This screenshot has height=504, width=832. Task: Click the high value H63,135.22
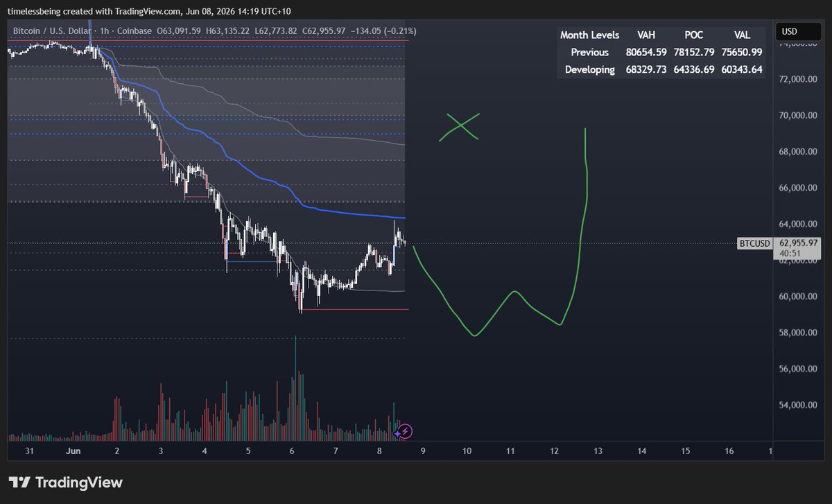(x=226, y=31)
